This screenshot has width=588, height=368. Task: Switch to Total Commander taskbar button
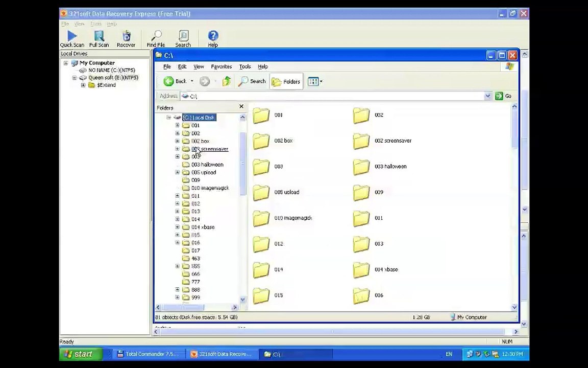[149, 354]
